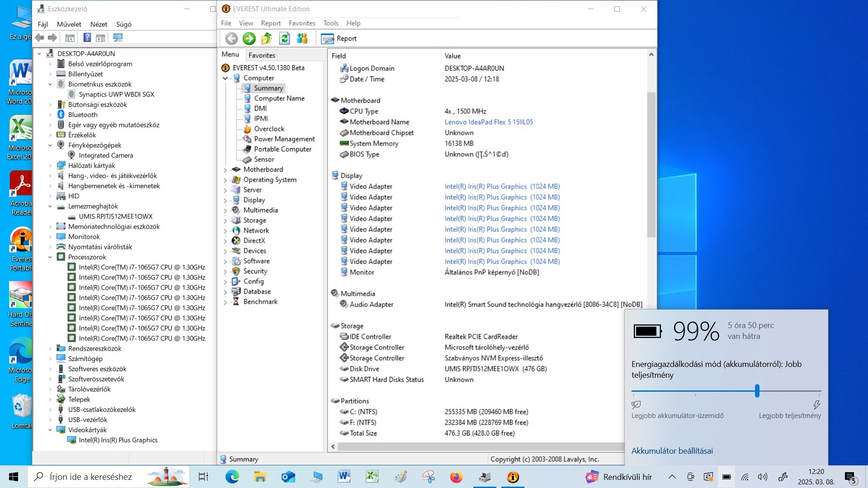Expand the Motherboard node in menu tree

(x=225, y=170)
